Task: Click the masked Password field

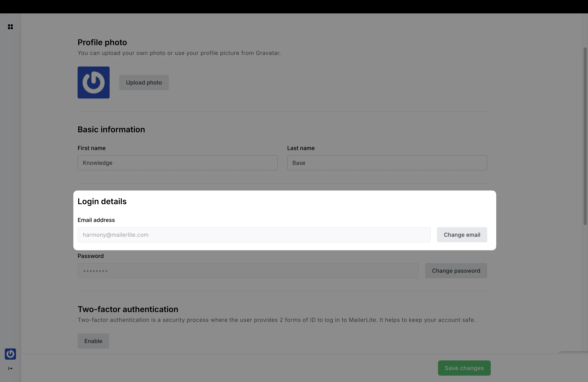Action: click(248, 271)
